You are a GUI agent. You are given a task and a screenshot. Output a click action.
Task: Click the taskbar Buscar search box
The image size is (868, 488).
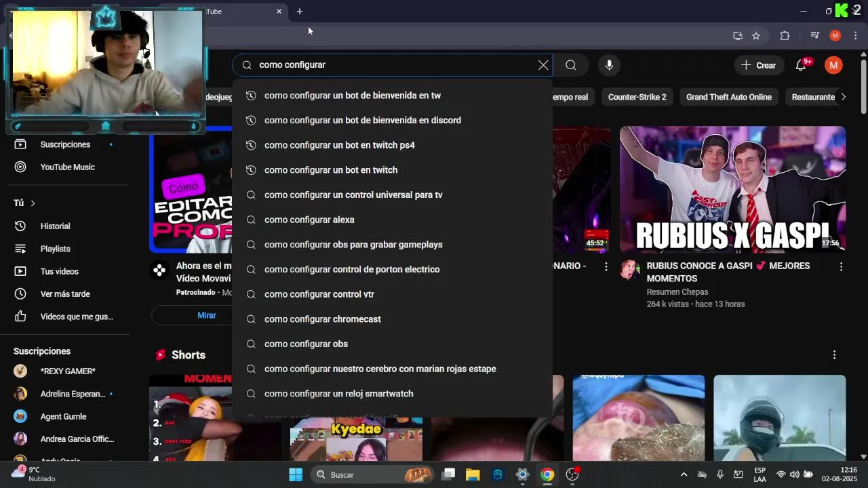[372, 474]
